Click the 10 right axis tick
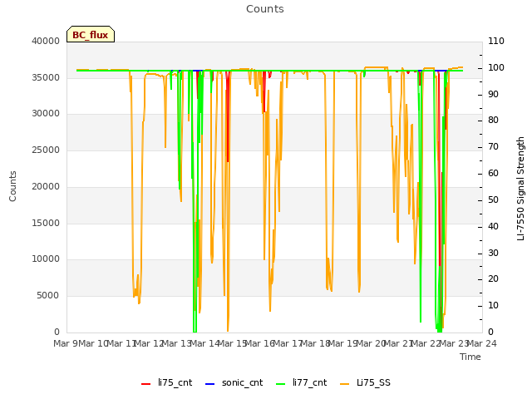Screen dimensions: 532x399 tap(493, 305)
